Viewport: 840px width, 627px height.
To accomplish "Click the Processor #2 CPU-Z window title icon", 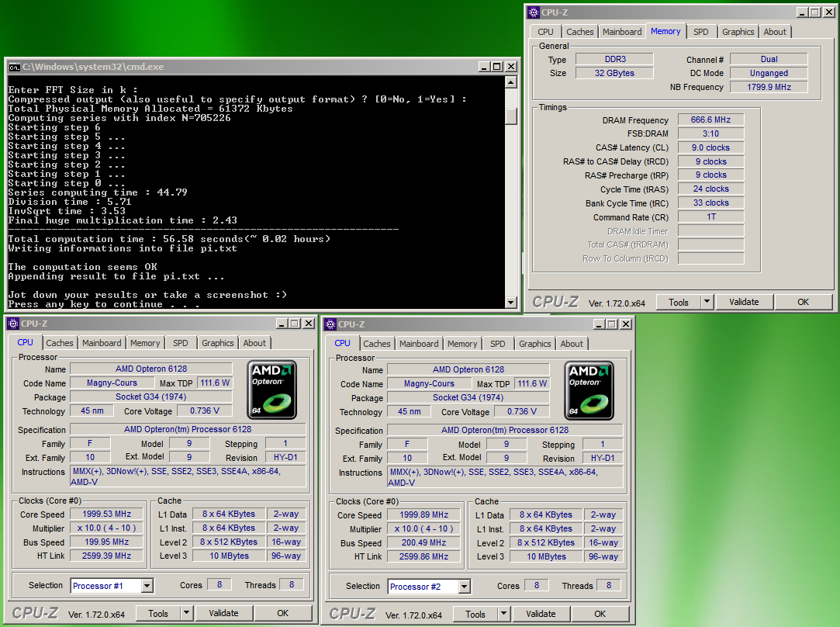I will [x=330, y=324].
